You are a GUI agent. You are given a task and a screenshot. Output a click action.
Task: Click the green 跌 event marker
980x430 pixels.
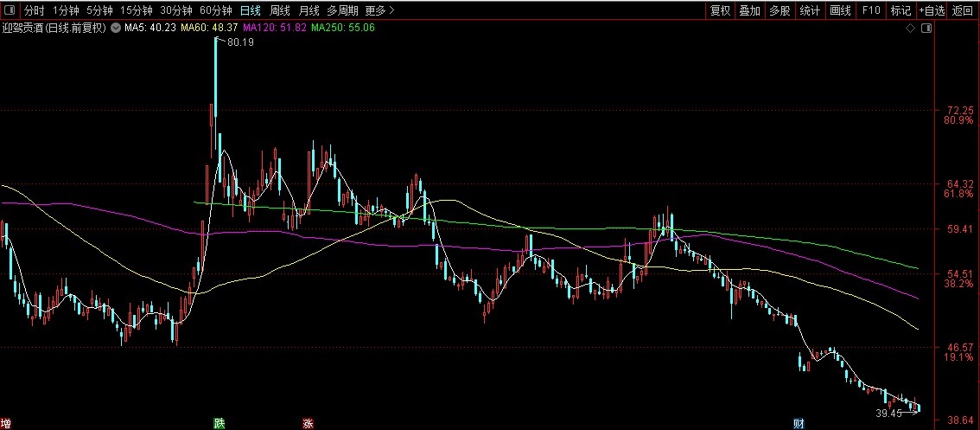(x=220, y=423)
